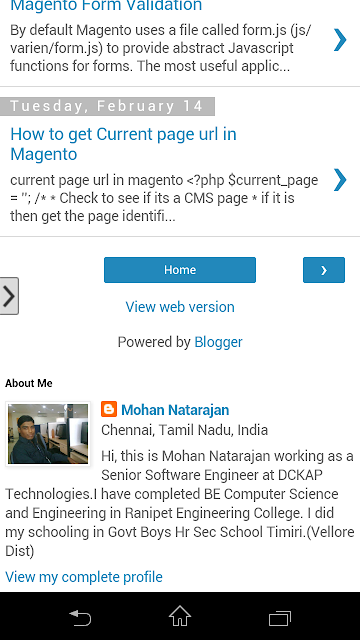Open the Magento Form Validation post title
Viewport: 360px width, 640px height.
(106, 6)
